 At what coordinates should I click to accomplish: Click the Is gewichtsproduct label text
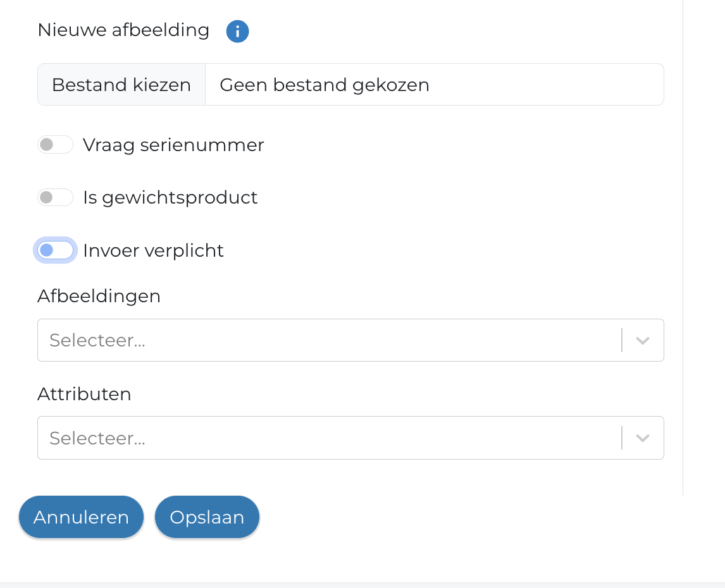pos(170,198)
